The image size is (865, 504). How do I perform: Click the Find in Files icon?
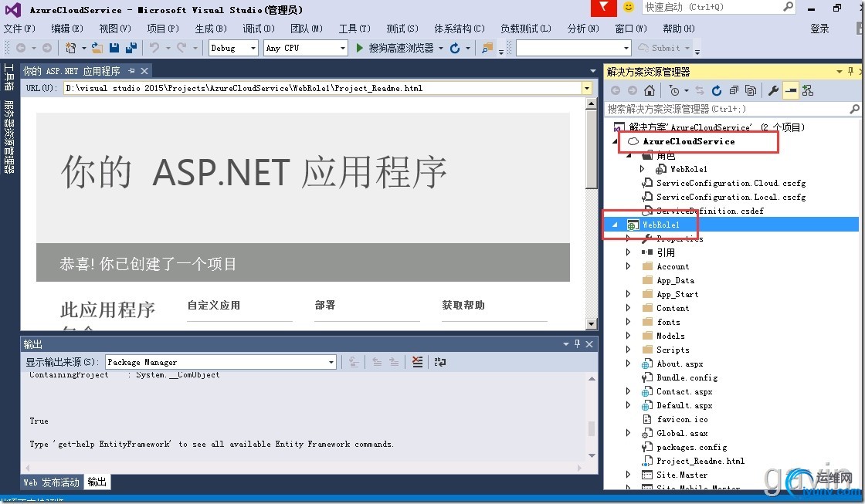(487, 48)
